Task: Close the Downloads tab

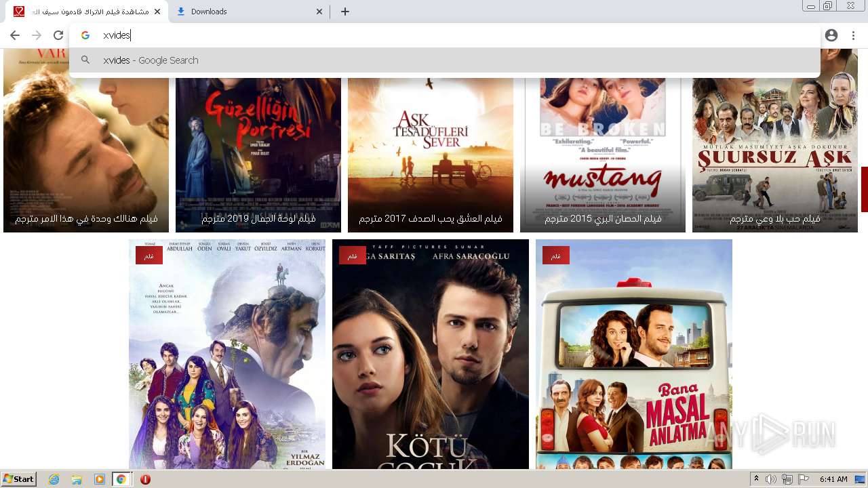Action: [x=319, y=12]
